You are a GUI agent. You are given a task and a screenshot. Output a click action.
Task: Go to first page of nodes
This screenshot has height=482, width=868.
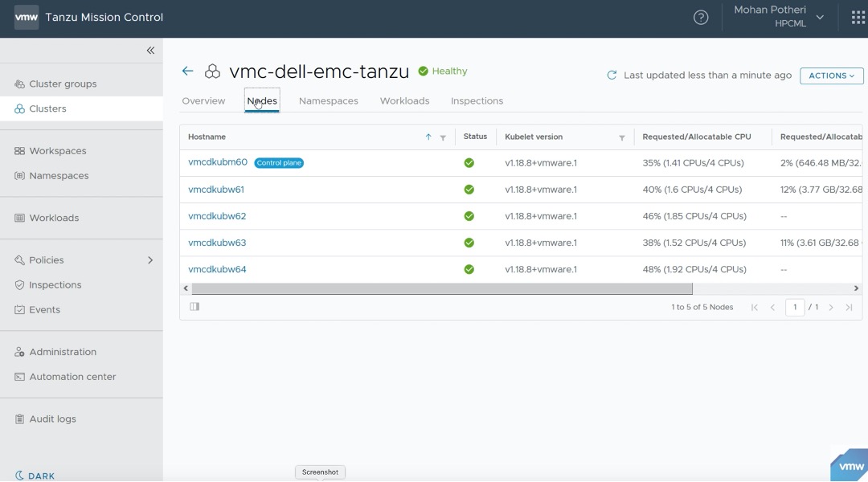[x=755, y=307]
